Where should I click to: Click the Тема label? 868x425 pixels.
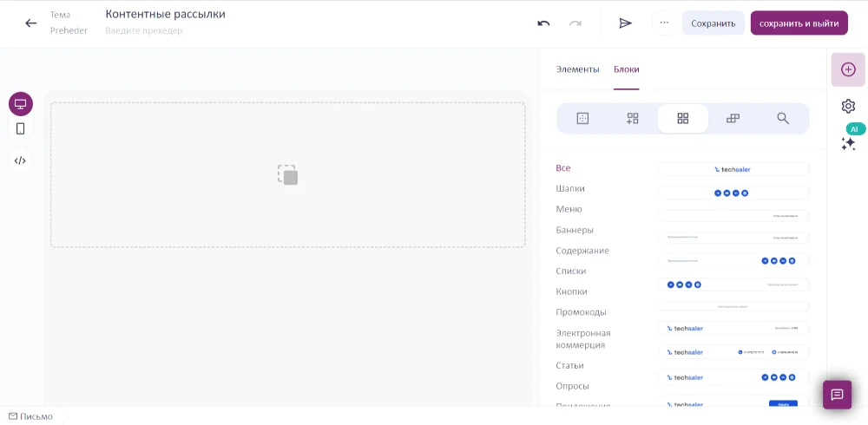coord(61,15)
